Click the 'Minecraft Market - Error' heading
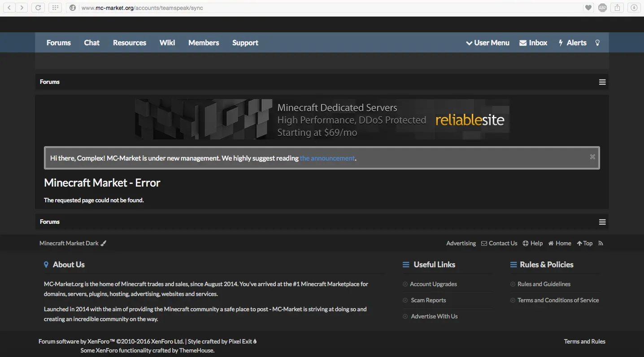Image resolution: width=644 pixels, height=357 pixels. [x=102, y=183]
